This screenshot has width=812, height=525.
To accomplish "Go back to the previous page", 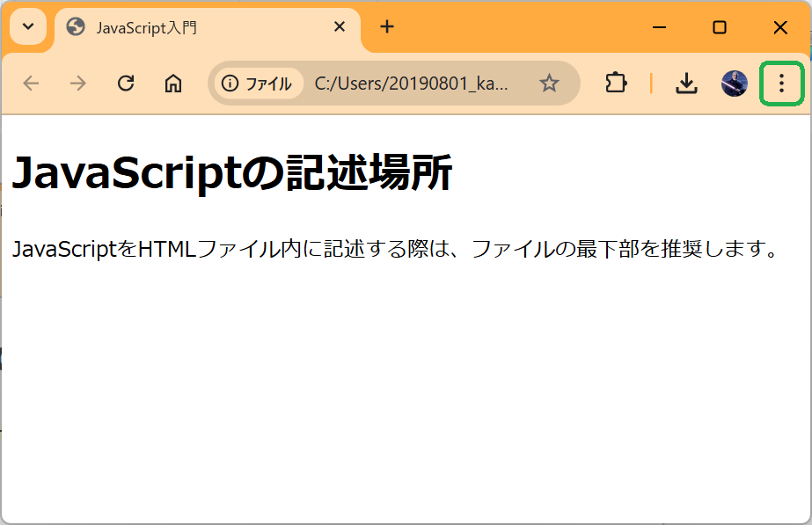I will coord(31,84).
